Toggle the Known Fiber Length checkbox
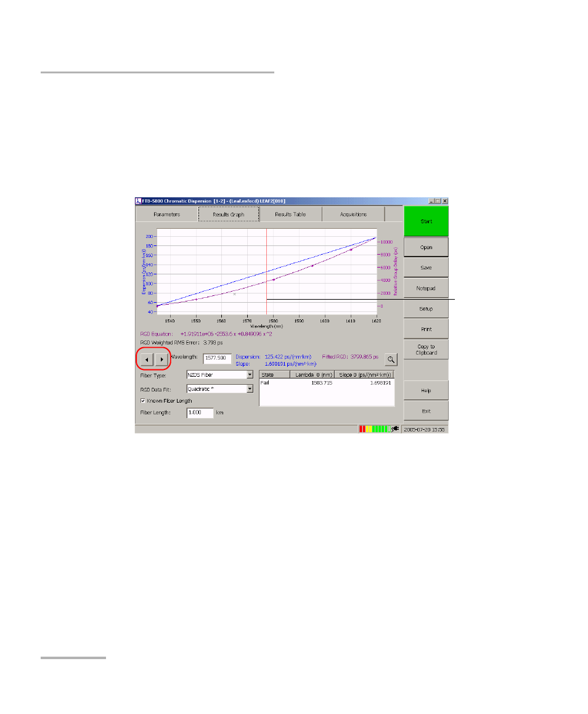Image resolution: width=588 pixels, height=714 pixels. pyautogui.click(x=143, y=401)
